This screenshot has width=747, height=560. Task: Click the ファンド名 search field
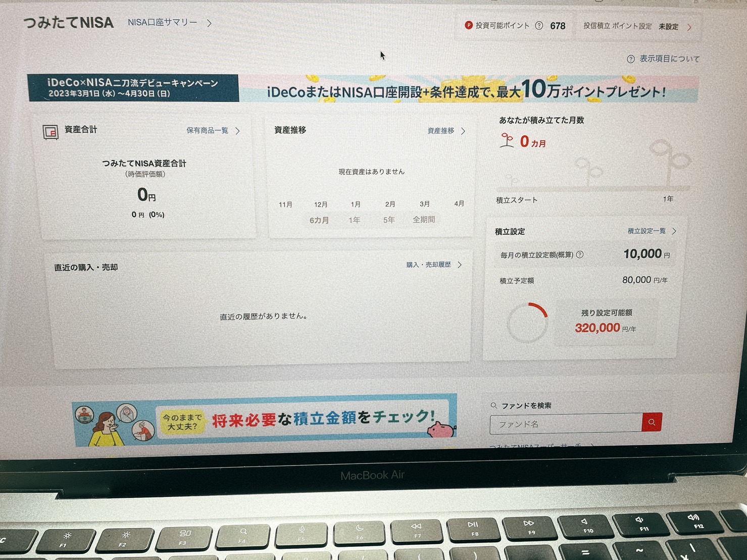pos(566,424)
